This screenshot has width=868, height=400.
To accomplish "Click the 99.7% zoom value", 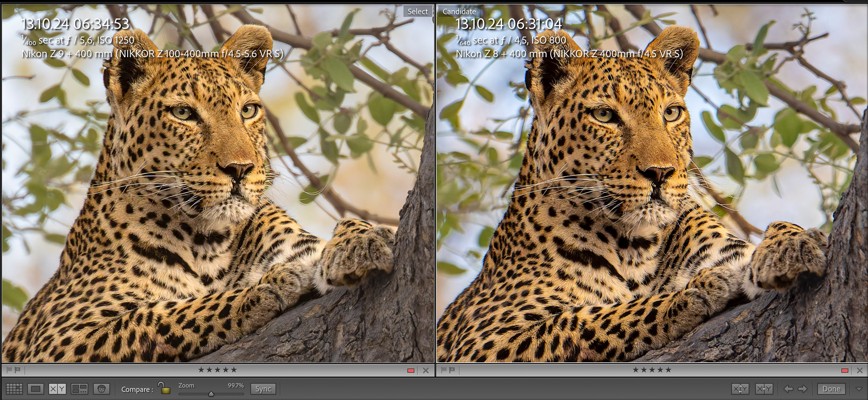I will [236, 385].
